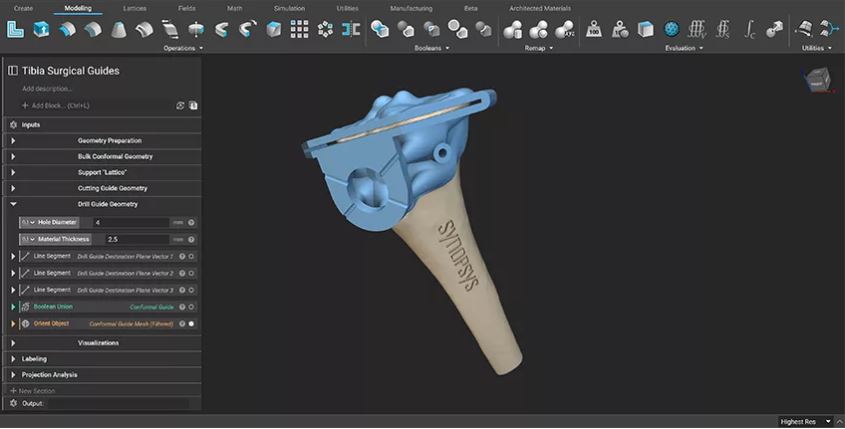Open the Operations group dropdown

pos(183,48)
